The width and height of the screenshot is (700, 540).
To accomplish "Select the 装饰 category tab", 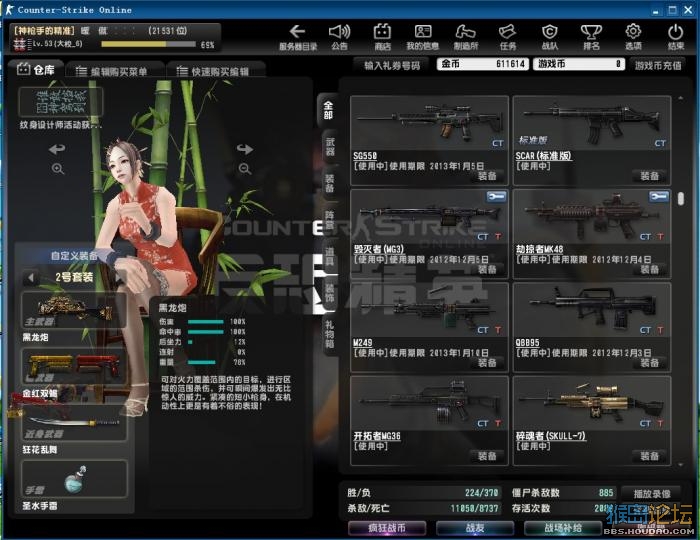I will click(x=329, y=294).
